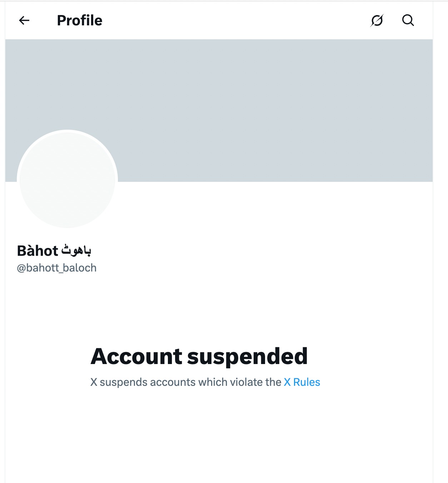Select the Account suspended heading
Image resolution: width=448 pixels, height=483 pixels.
click(199, 356)
